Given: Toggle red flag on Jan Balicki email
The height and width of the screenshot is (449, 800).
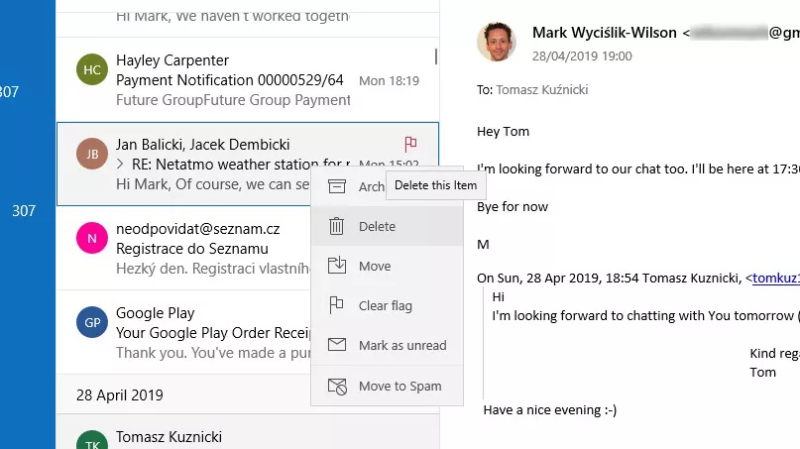Looking at the screenshot, I should tap(410, 144).
